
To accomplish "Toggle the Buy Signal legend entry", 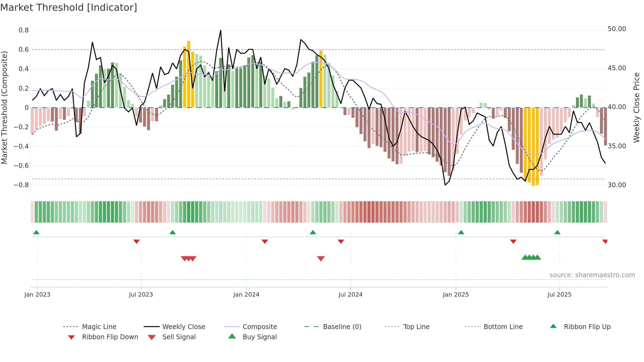I will pos(252,337).
